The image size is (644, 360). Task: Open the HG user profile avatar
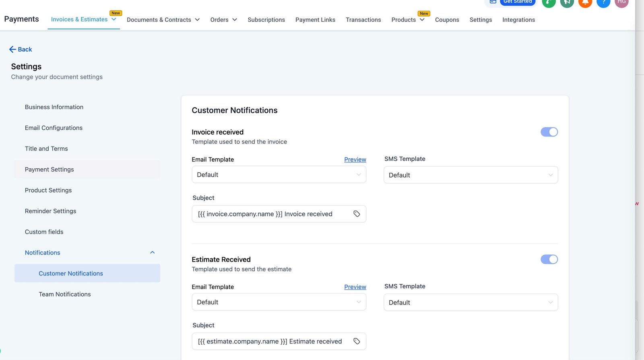(x=621, y=2)
